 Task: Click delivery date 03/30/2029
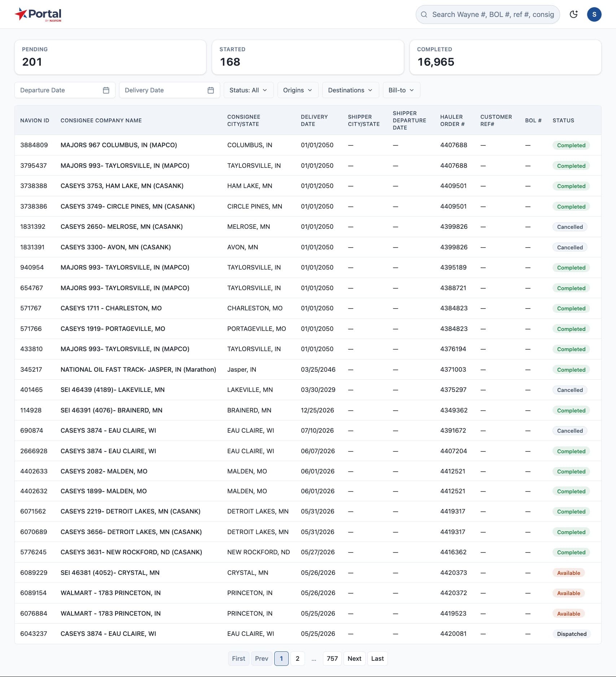(318, 390)
